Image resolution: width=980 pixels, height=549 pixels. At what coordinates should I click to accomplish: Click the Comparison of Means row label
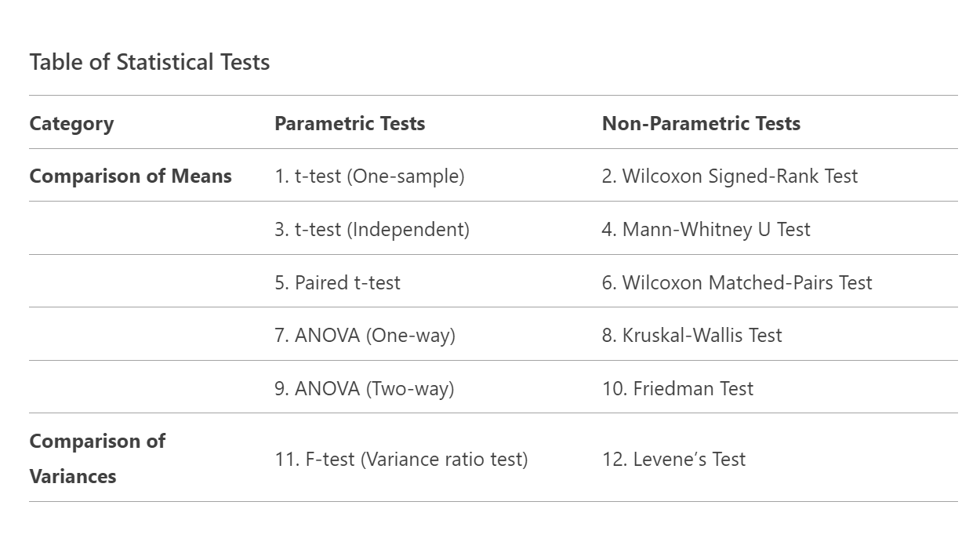(130, 176)
